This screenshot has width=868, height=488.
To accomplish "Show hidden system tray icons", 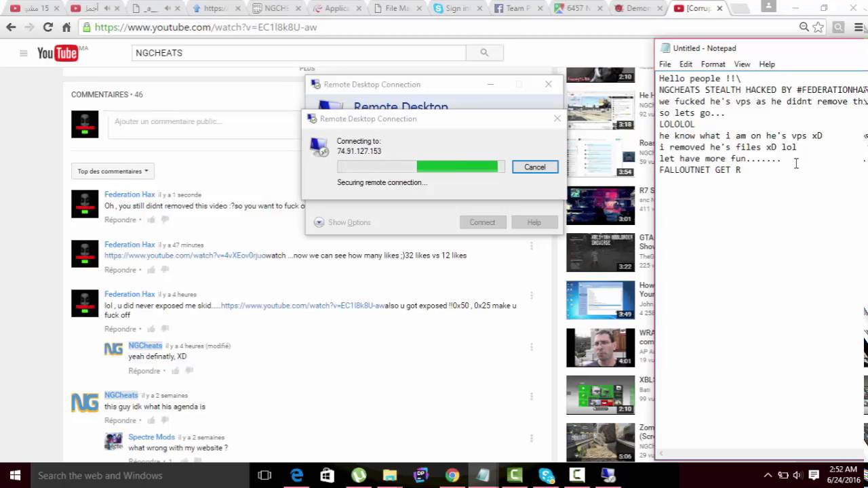I will [768, 475].
